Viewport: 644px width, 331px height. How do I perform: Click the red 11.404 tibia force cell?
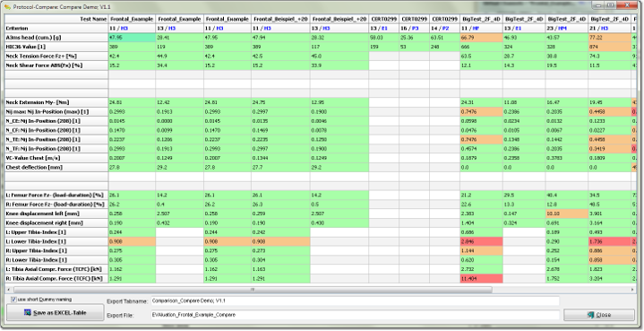tap(481, 278)
